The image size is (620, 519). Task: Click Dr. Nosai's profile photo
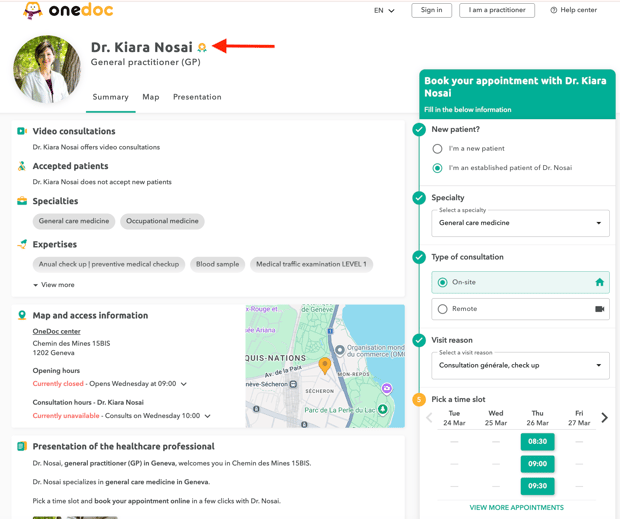(x=47, y=70)
